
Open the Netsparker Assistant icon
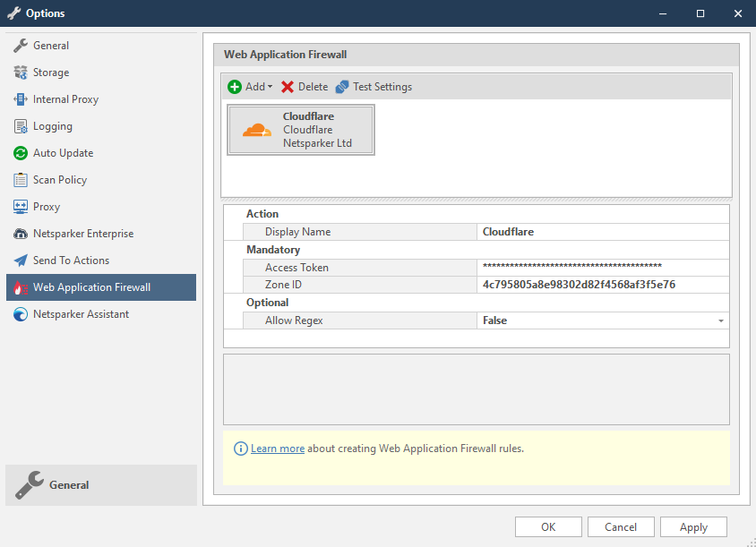click(21, 314)
